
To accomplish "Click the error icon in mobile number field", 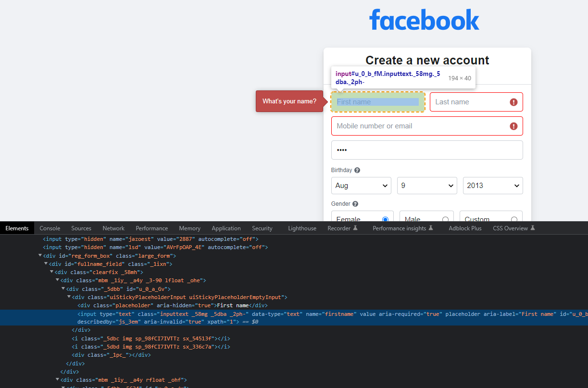I will (513, 125).
